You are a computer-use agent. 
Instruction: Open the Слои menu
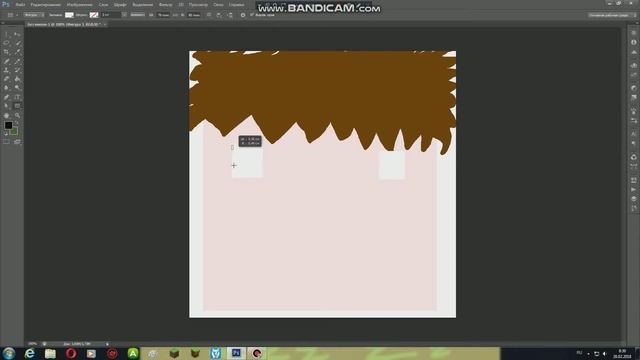103,4
